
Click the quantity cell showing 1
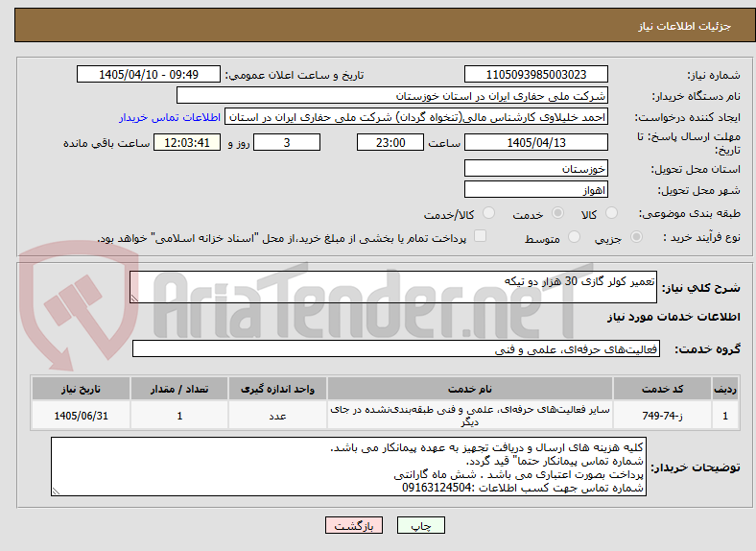coord(179,416)
